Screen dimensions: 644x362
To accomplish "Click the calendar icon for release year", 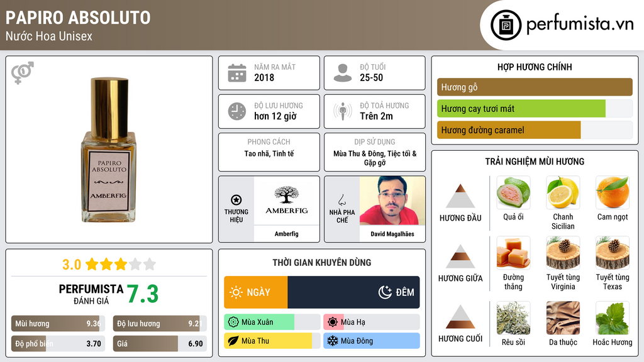I will click(237, 73).
